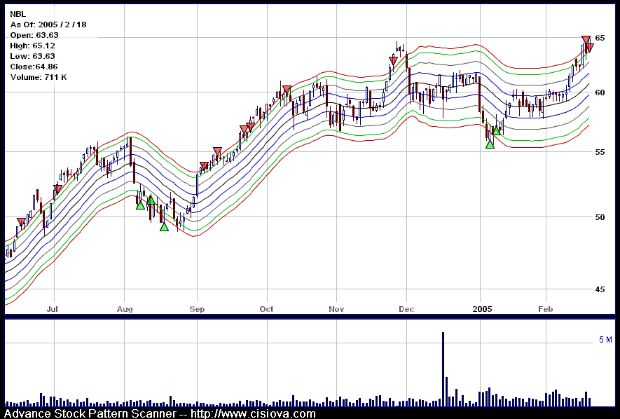Click the first red triangle right after Sep gridline
This screenshot has height=419, width=620.
(204, 166)
